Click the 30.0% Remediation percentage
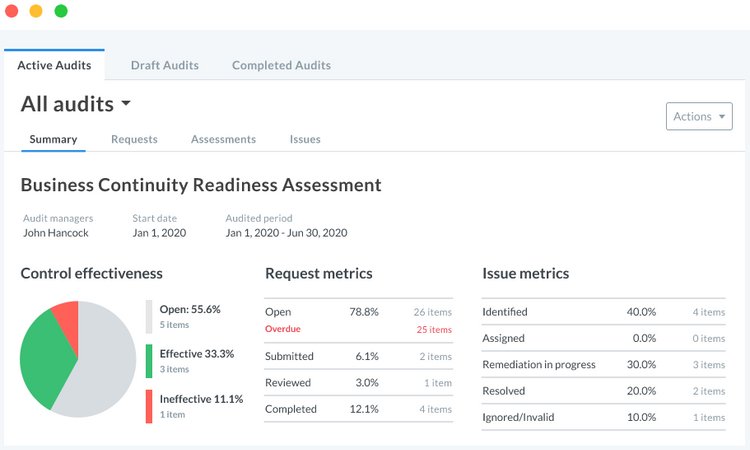Image resolution: width=750 pixels, height=450 pixels. [x=641, y=365]
